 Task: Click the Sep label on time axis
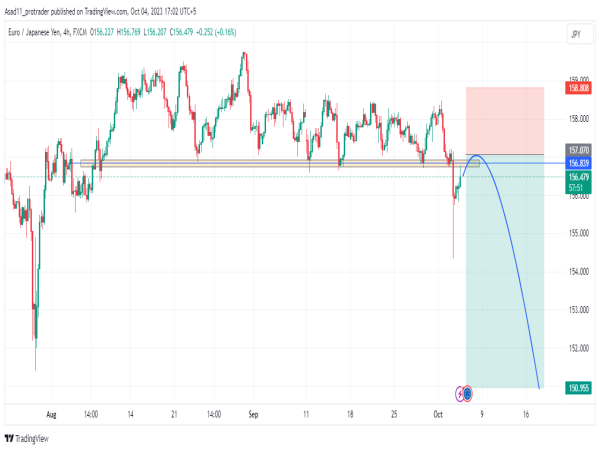pyautogui.click(x=253, y=414)
